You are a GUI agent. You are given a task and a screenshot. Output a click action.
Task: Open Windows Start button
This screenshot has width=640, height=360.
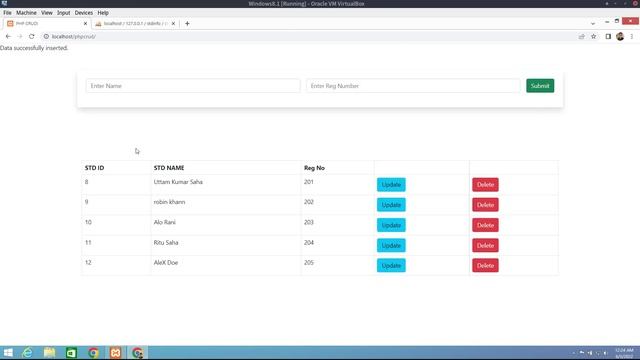[8, 353]
